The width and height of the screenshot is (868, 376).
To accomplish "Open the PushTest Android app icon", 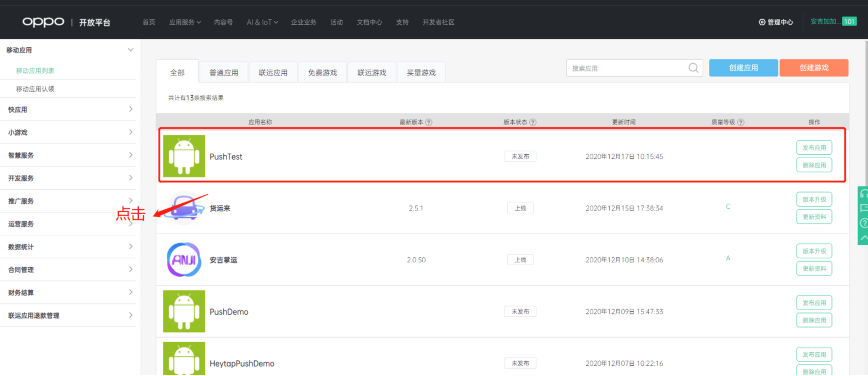I will pos(184,156).
